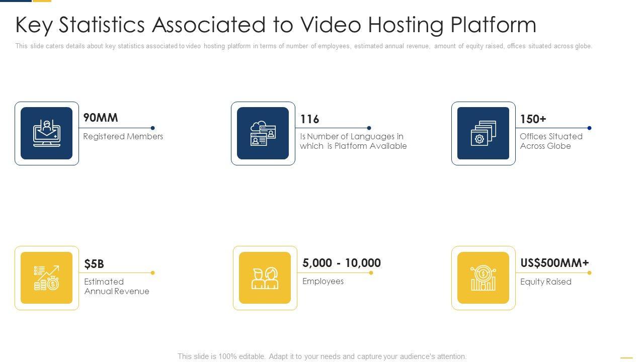
Task: Click the 116 languages number
Action: coord(309,119)
